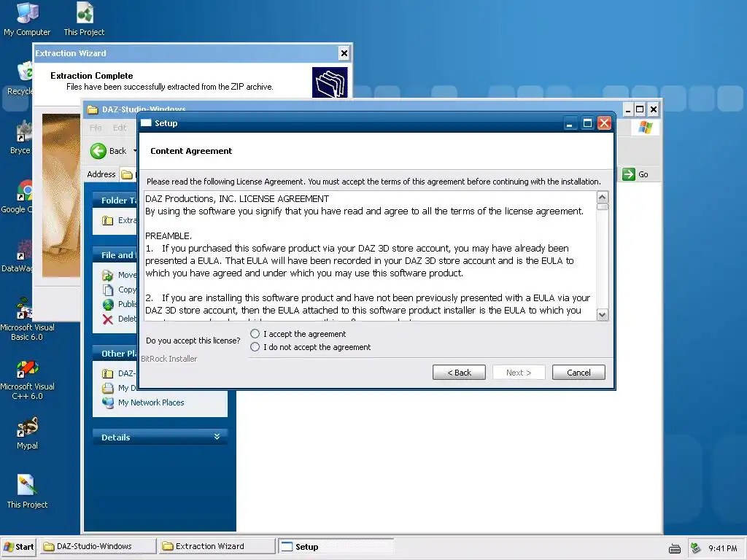Click the Publish to Web task icon
Viewport: 747px width, 560px height.
point(108,304)
